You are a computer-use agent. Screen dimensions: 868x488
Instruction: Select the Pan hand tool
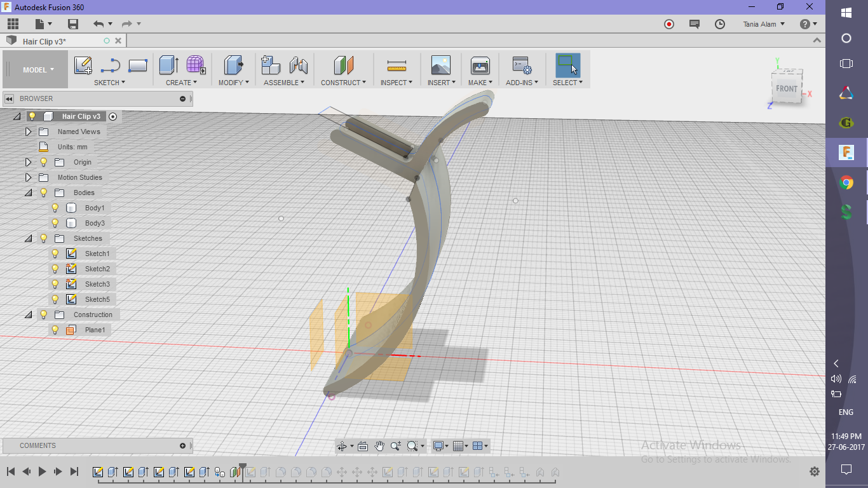pyautogui.click(x=379, y=446)
